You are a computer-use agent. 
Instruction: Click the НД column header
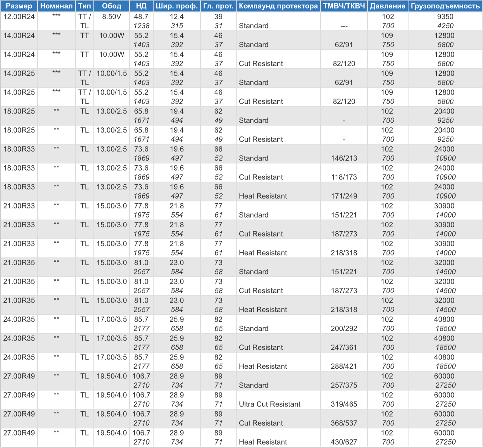141,6
